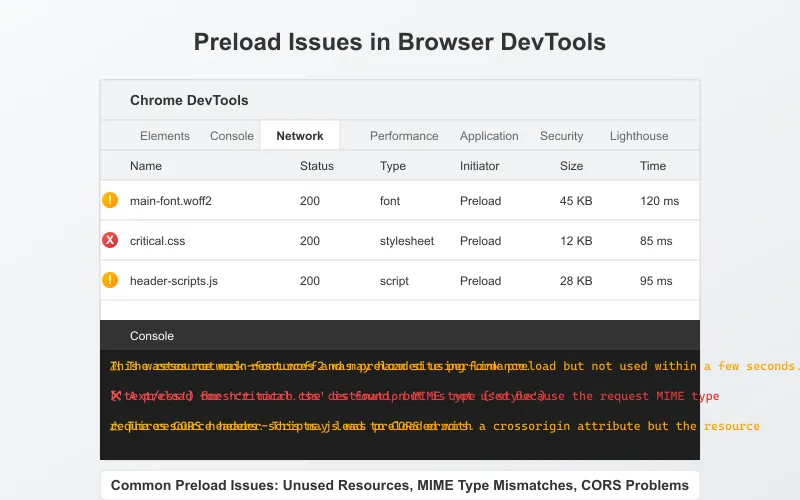Sort by the Size column header

click(571, 166)
